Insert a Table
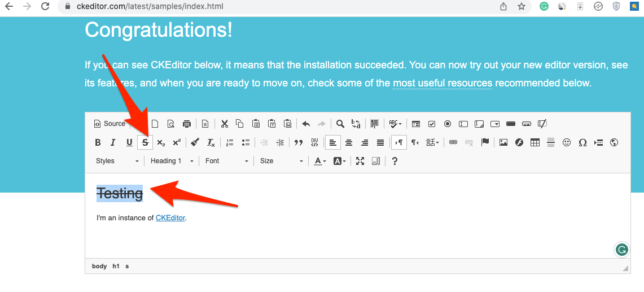Image resolution: width=644 pixels, height=292 pixels. (535, 143)
